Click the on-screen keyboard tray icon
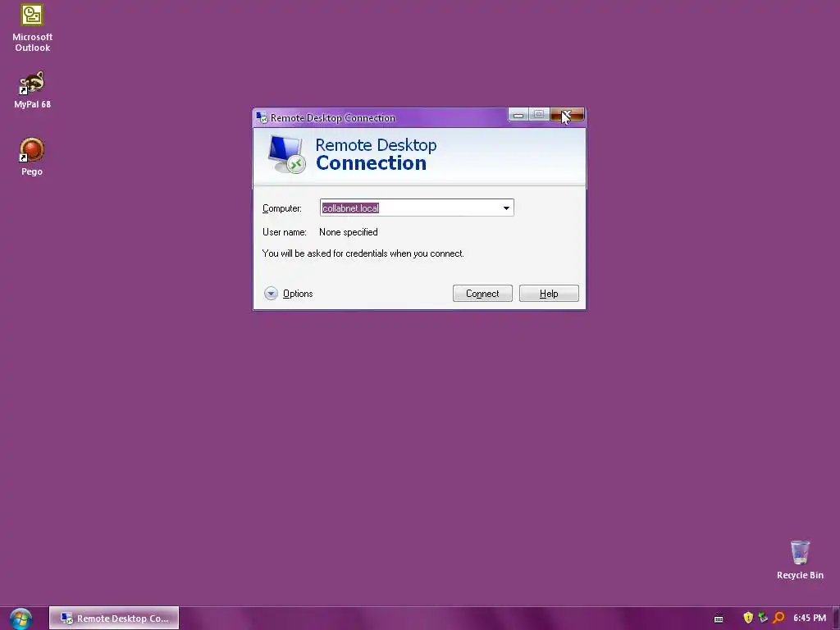The image size is (840, 630). 719,619
